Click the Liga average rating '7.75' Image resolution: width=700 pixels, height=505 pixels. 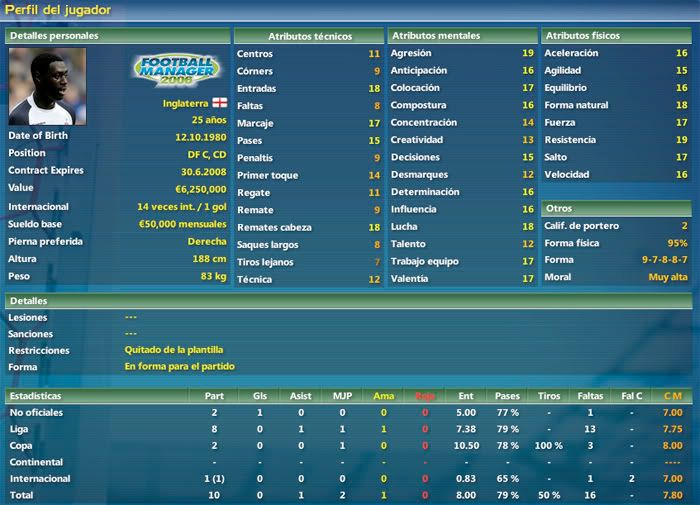(672, 429)
